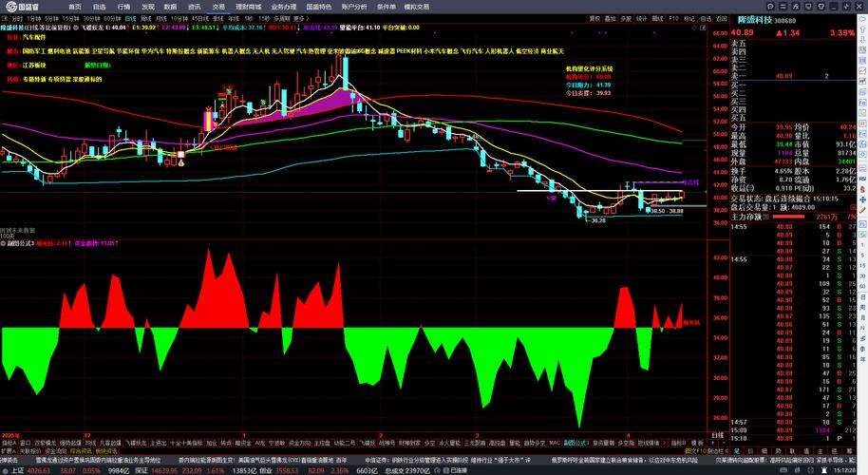
Task: Select the 副图公式3 indicator tab
Action: tap(576, 443)
